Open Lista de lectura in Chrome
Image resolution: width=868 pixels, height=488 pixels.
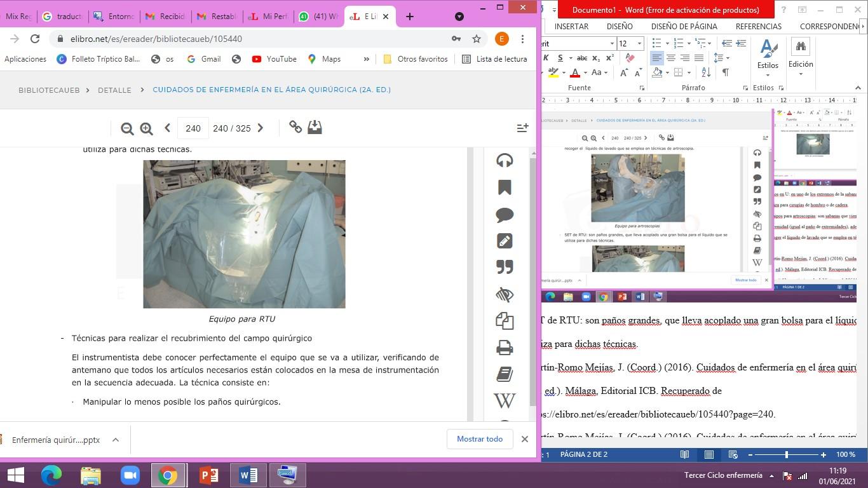(x=494, y=59)
